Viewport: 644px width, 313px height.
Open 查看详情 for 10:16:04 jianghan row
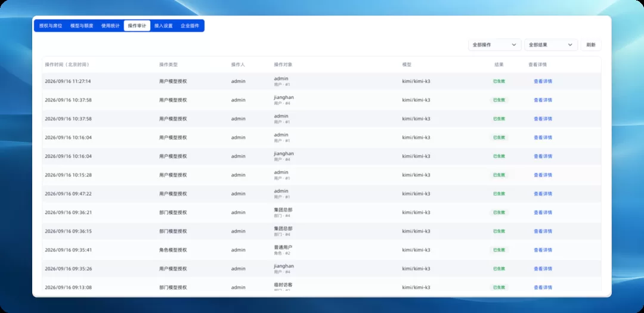tap(543, 156)
